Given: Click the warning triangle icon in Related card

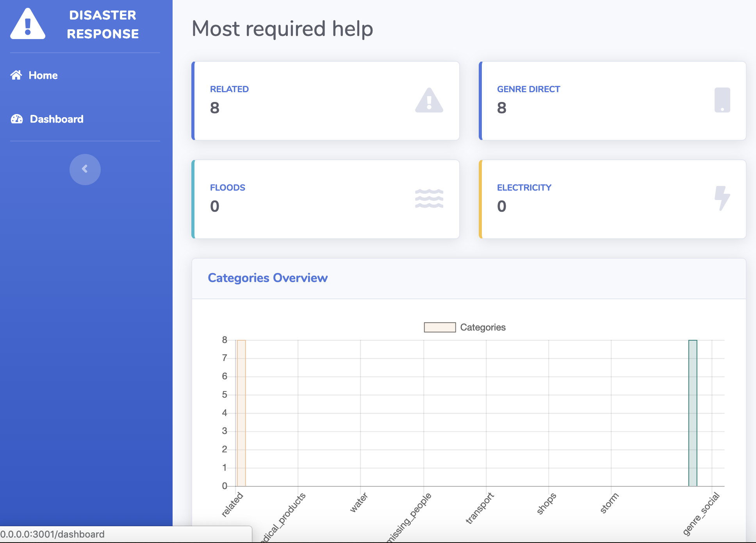Looking at the screenshot, I should 429,100.
